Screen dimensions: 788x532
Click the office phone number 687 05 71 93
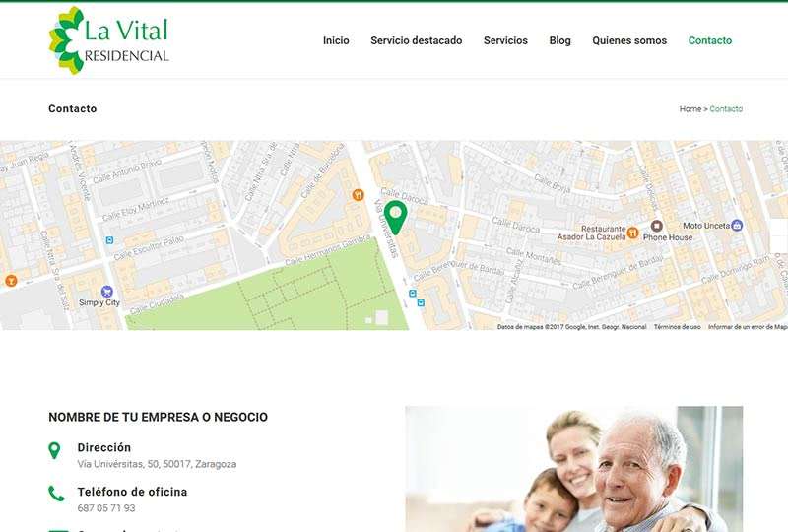coord(106,508)
